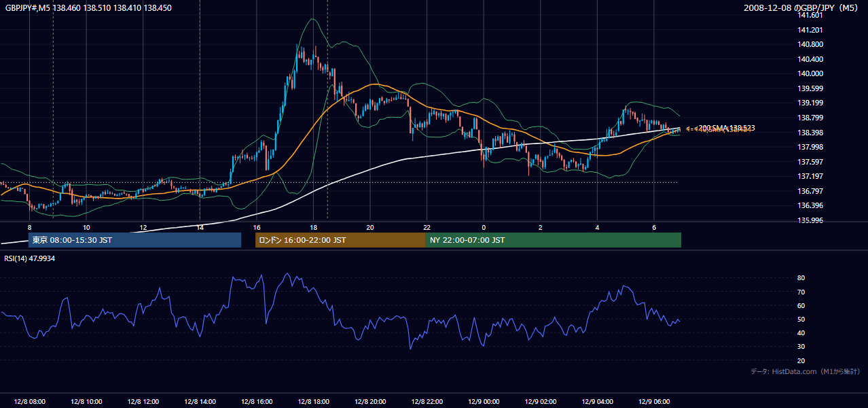The height and width of the screenshot is (408, 868).
Task: Click the RSI scale value 60
Action: (801, 305)
